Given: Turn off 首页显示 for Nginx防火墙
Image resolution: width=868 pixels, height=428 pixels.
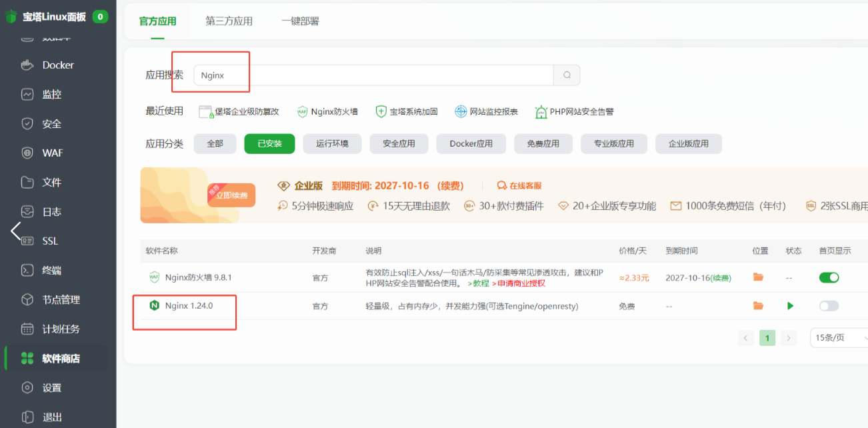Looking at the screenshot, I should pos(829,277).
